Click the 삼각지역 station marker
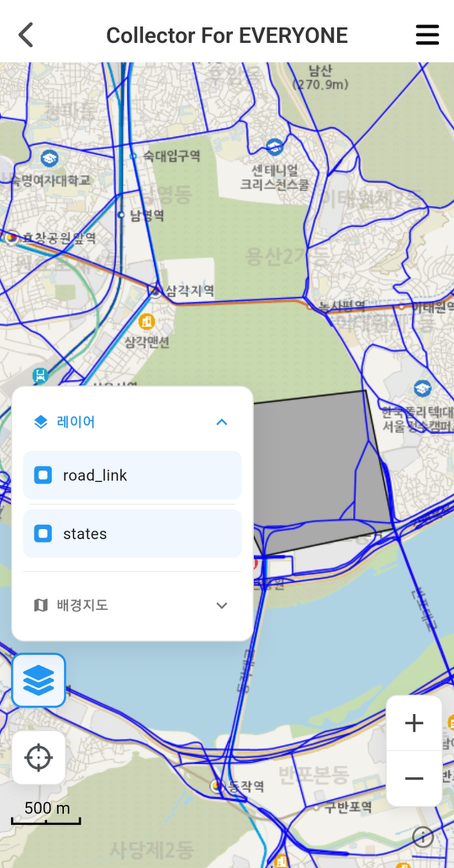 pyautogui.click(x=156, y=291)
